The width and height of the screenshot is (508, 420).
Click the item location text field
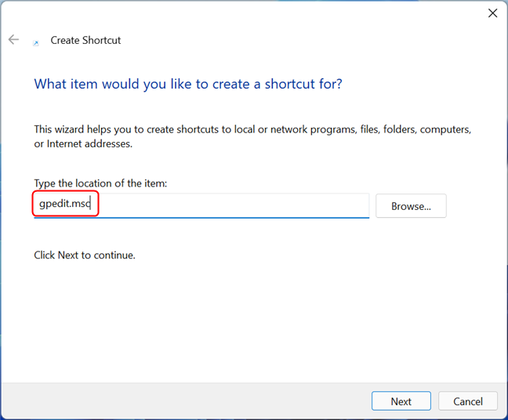[x=201, y=205]
